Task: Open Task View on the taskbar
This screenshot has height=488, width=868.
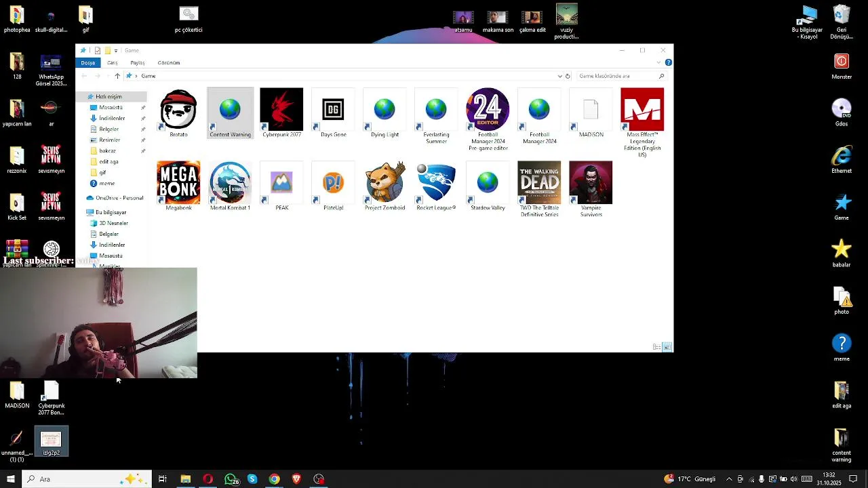Action: pos(163,479)
